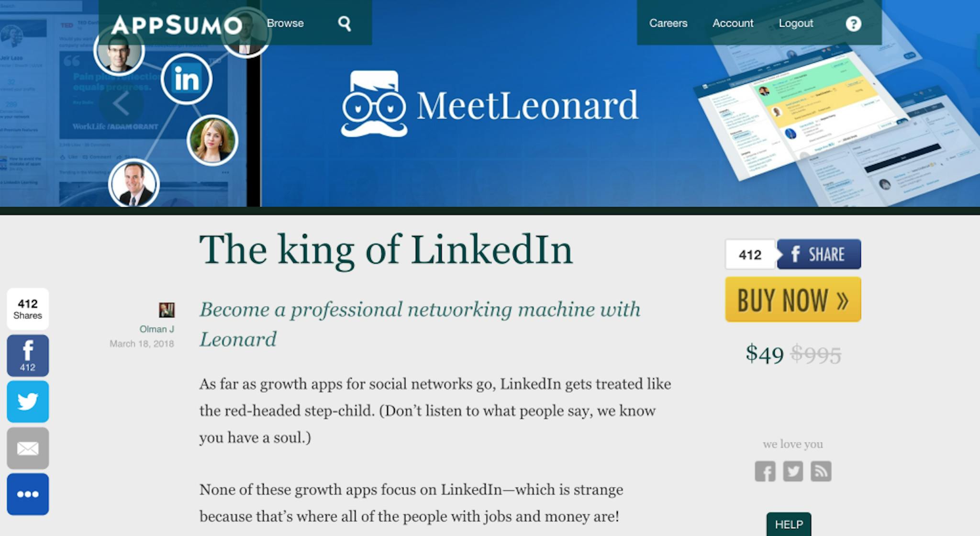Click the BUY NOW button
This screenshot has height=536, width=980.
[x=793, y=300]
